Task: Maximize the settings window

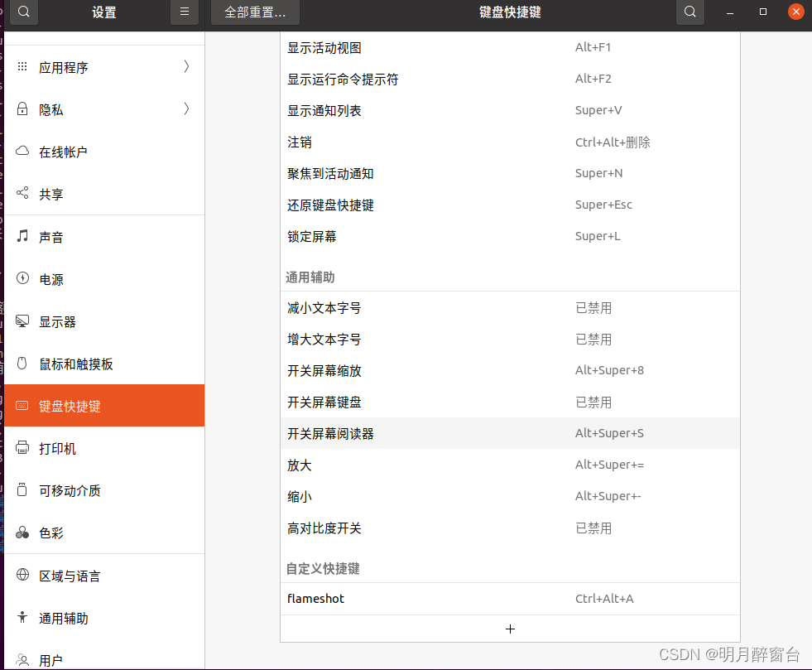Action: pyautogui.click(x=763, y=12)
